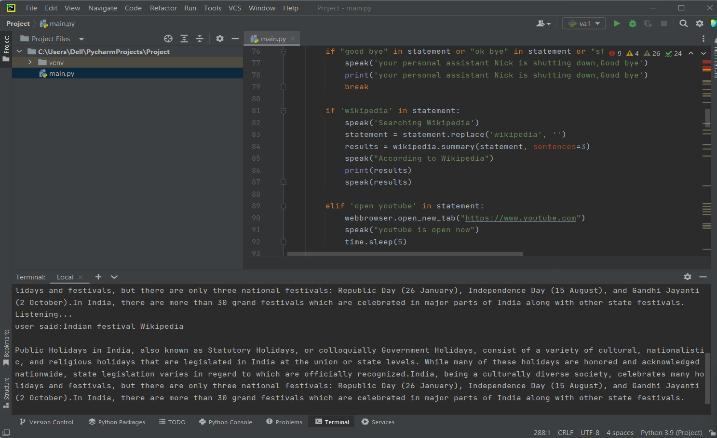Open Project panel settings gear
Image resolution: width=717 pixels, height=438 pixels.
click(220, 39)
